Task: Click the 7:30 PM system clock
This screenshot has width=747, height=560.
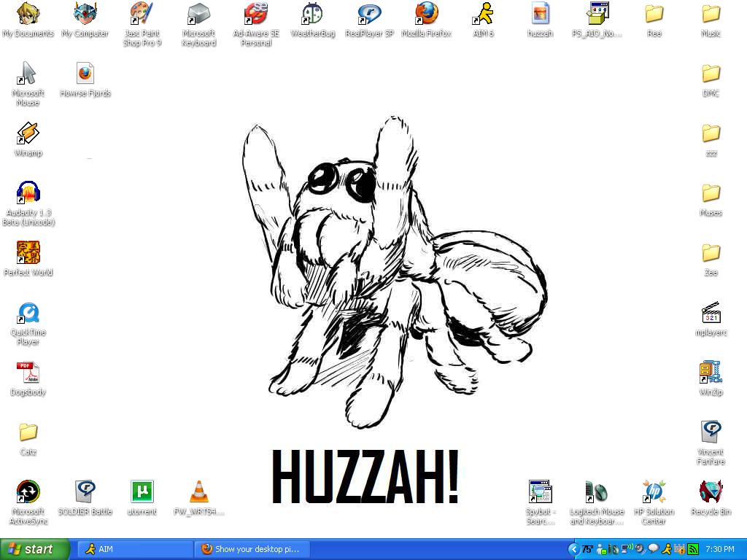Action: pos(720,549)
